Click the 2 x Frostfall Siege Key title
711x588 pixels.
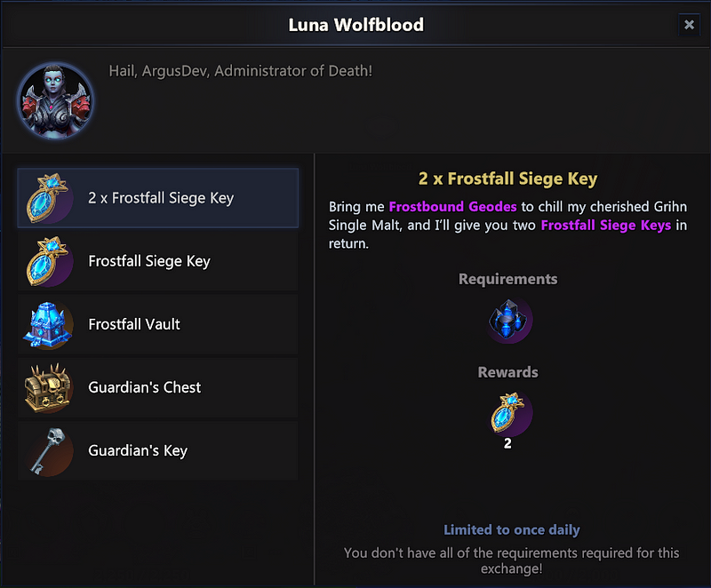point(507,179)
